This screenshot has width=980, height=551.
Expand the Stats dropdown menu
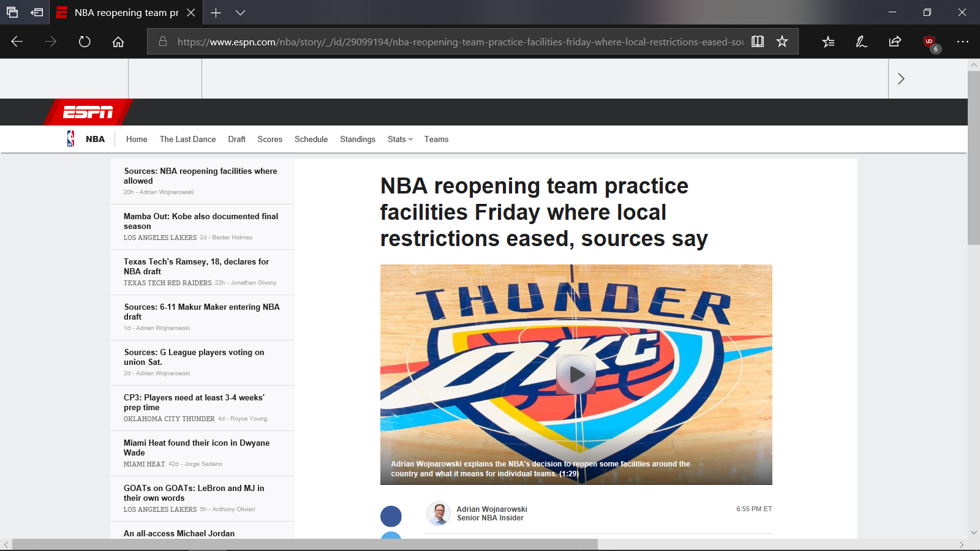(400, 140)
